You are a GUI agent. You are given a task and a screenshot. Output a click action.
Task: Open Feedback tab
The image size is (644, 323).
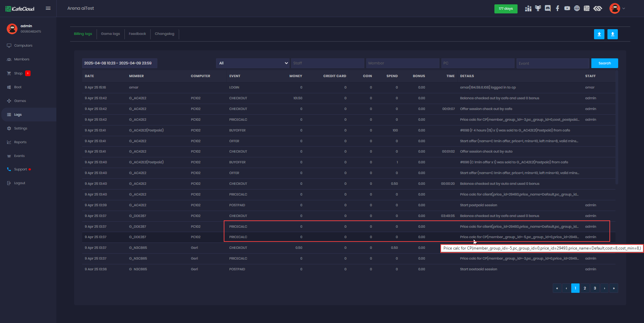click(x=137, y=34)
